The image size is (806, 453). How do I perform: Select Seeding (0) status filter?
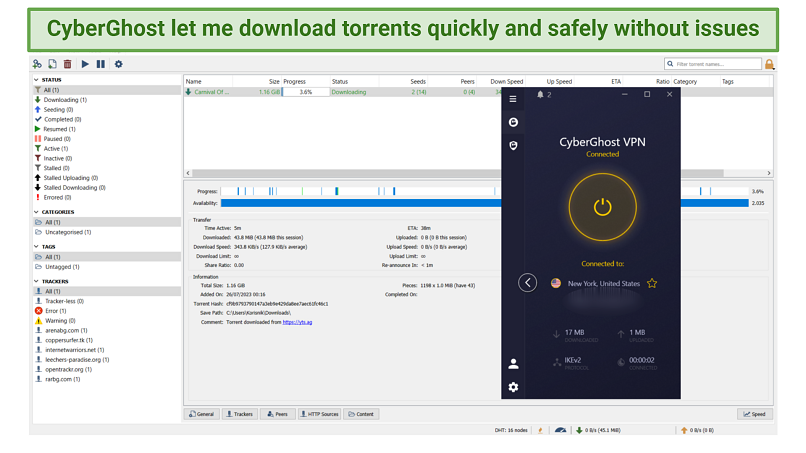(x=54, y=110)
